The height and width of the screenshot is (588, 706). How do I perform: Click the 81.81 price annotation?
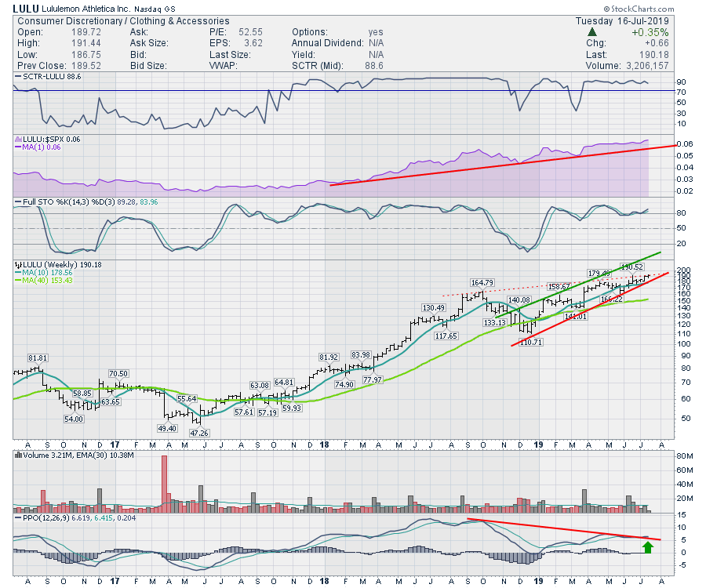pyautogui.click(x=38, y=358)
